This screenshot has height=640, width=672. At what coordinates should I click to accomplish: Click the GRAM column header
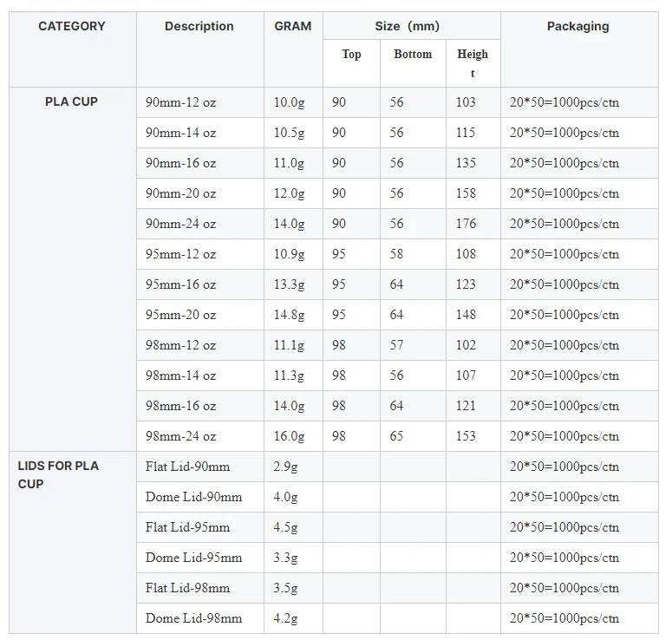[293, 26]
